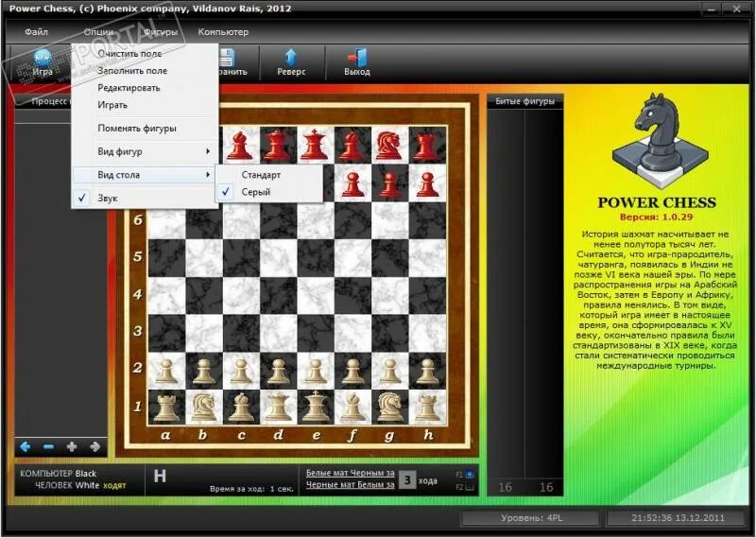Click the Белые мат Черным за link
756x538 pixels.
pos(350,473)
